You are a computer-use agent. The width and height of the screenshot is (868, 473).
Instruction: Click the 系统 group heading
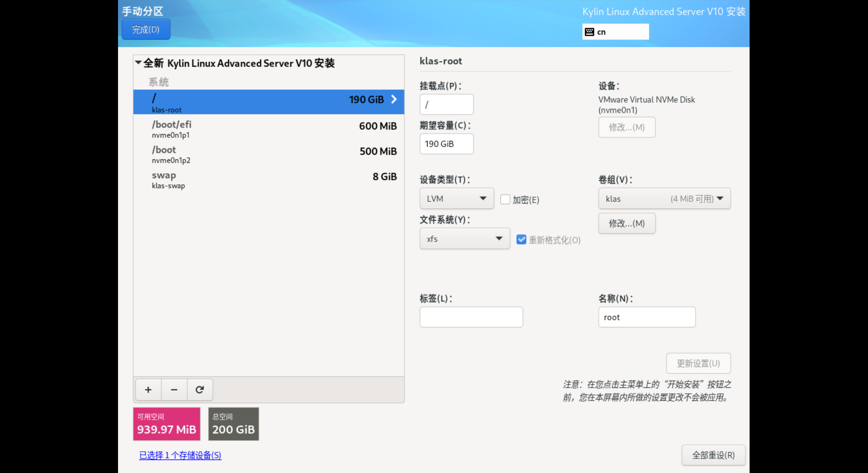point(159,82)
